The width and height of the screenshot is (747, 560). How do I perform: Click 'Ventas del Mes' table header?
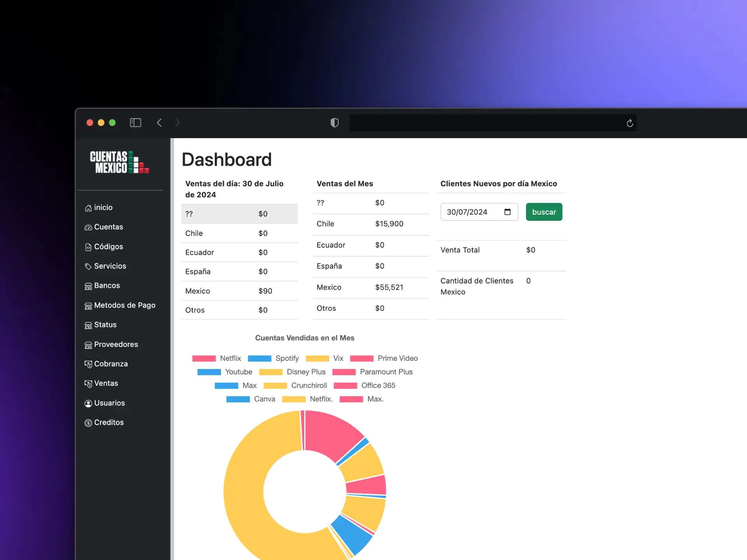(x=345, y=184)
